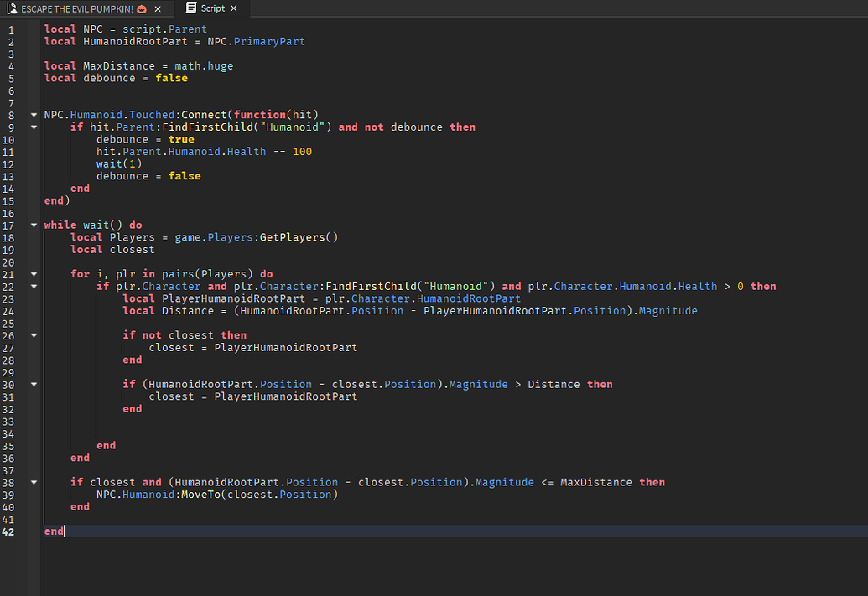This screenshot has width=868, height=596.
Task: Collapse the while wait() loop at line 17
Action: [x=34, y=225]
